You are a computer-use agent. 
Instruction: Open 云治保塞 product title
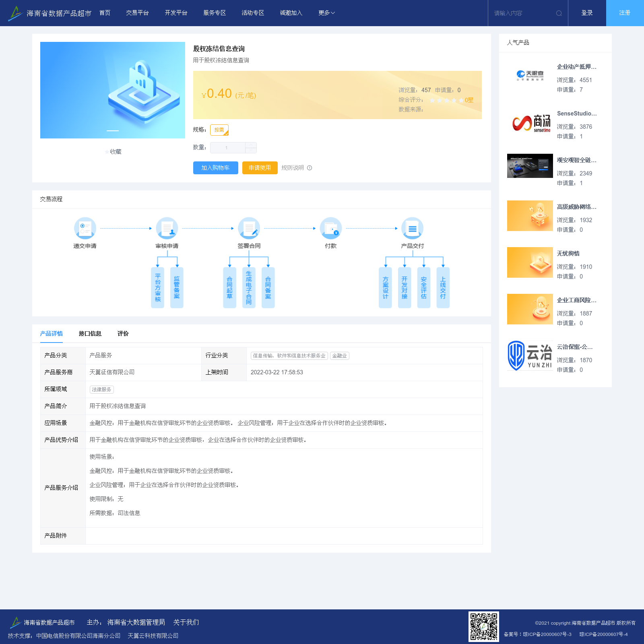point(575,347)
